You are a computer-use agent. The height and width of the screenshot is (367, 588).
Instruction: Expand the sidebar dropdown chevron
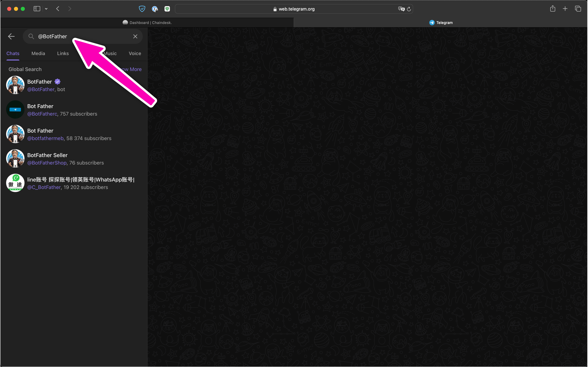[46, 9]
